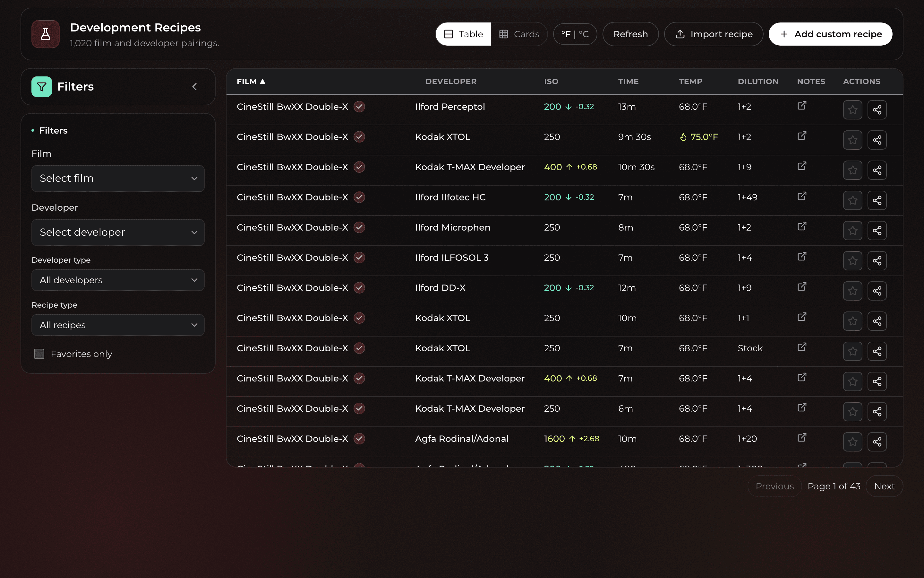Share the Ilford ILFOSOL 3 recipe

(877, 261)
